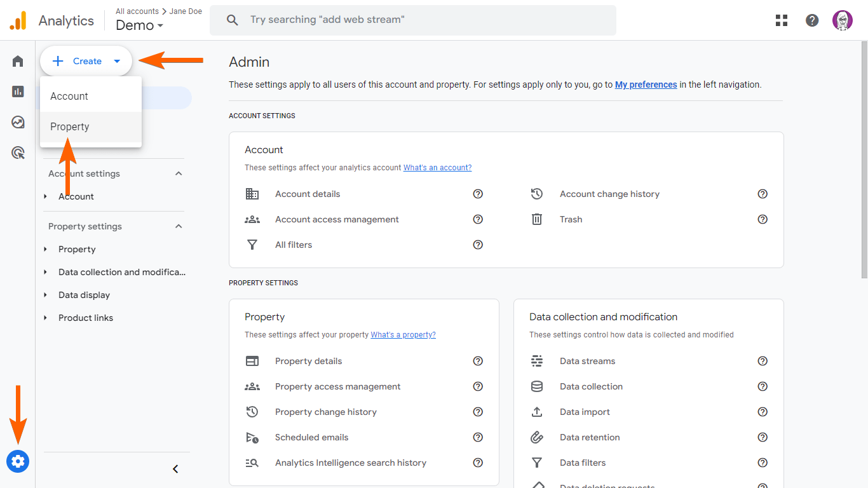Open the Explore icon in sidebar
Image resolution: width=868 pixels, height=488 pixels.
[x=18, y=122]
